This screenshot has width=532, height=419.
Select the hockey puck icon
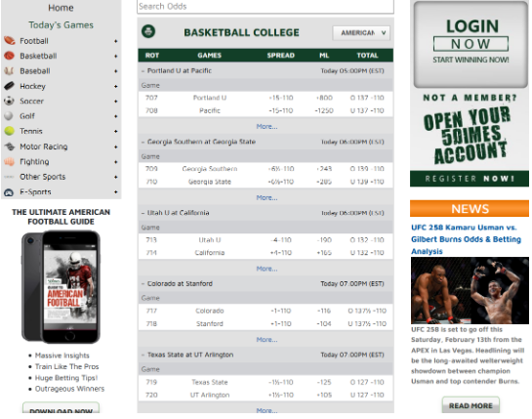[9, 86]
